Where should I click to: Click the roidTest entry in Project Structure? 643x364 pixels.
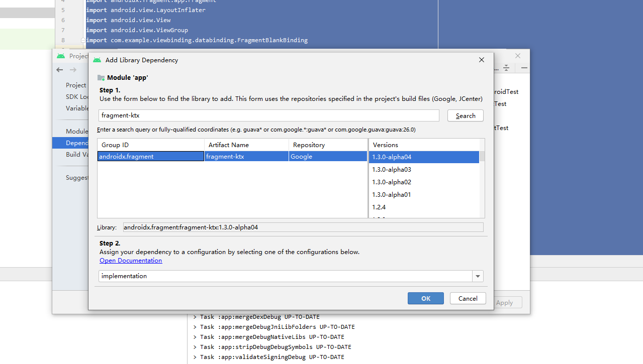[x=506, y=92]
